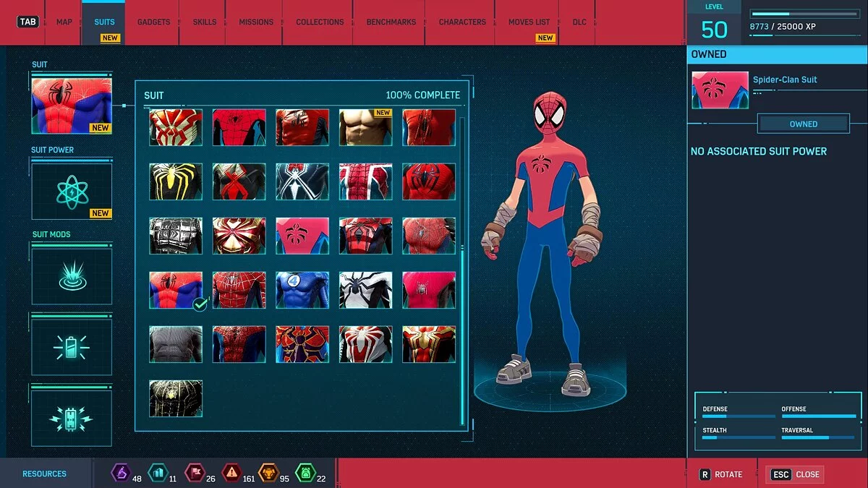Click the NEW badge under SUITS tab

[110, 38]
